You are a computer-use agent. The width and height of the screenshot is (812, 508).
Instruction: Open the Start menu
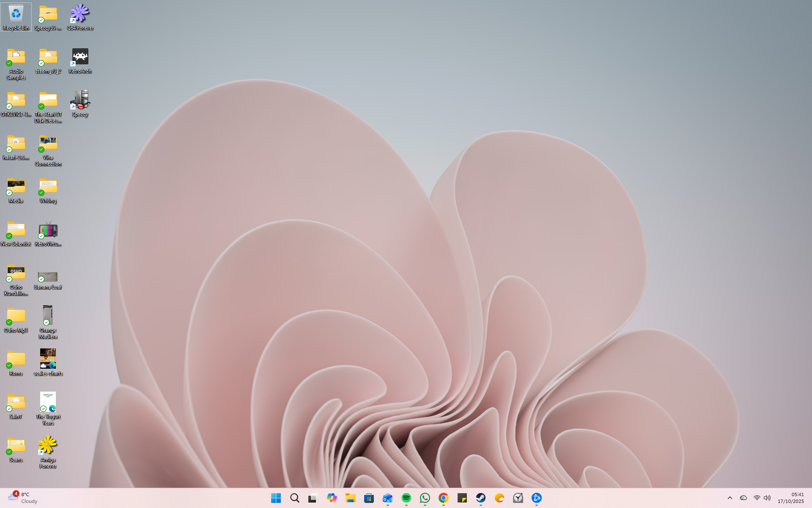pyautogui.click(x=276, y=498)
